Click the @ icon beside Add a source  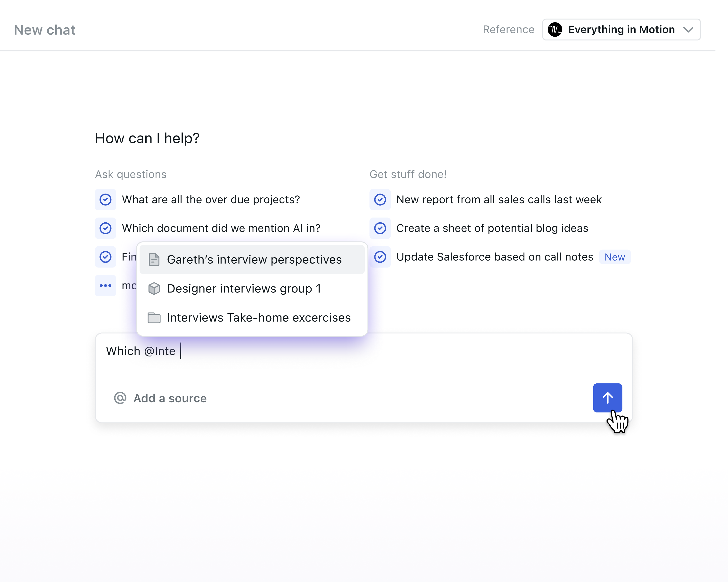coord(120,398)
